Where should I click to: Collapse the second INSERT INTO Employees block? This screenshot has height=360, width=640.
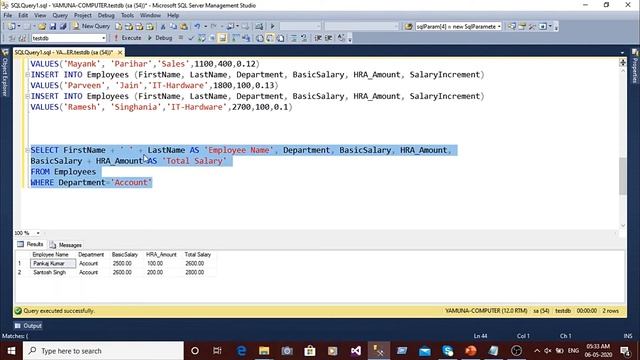point(27,96)
